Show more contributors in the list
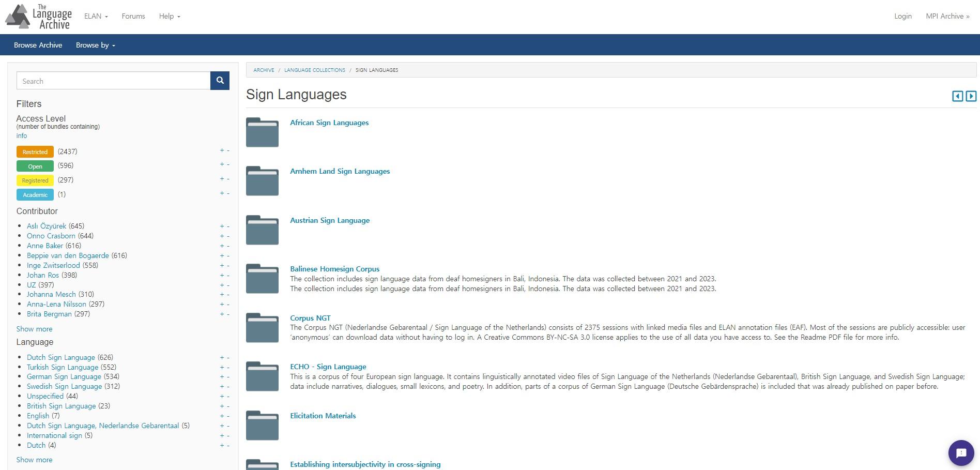The width and height of the screenshot is (980, 470). point(34,329)
